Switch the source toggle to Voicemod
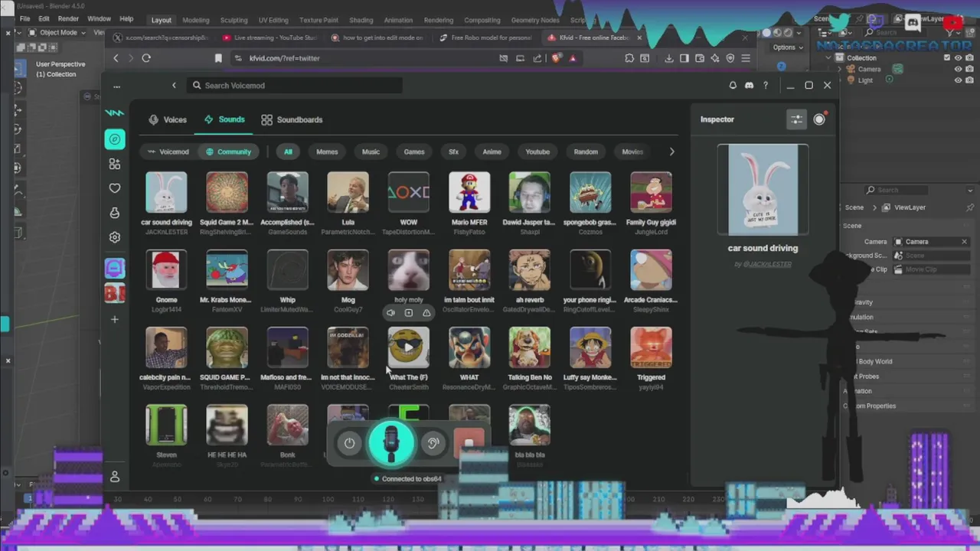 (x=168, y=152)
